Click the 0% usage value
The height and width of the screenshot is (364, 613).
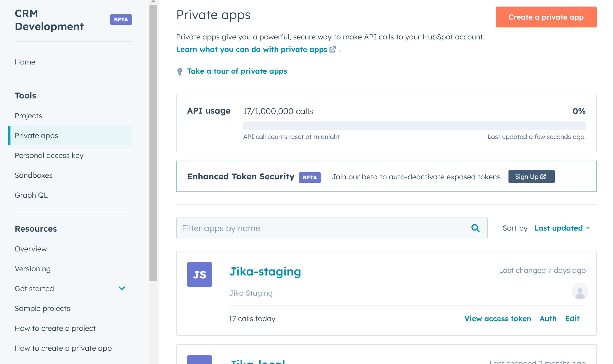[x=579, y=111]
